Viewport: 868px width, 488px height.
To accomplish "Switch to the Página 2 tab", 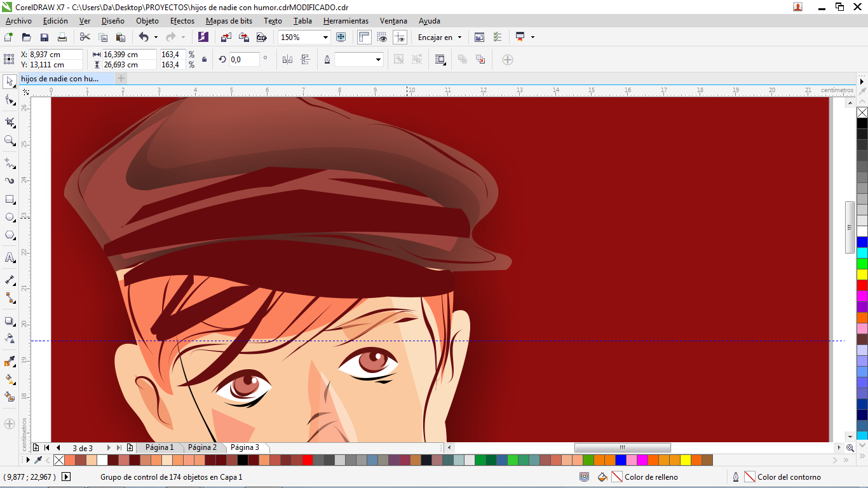I will 202,447.
